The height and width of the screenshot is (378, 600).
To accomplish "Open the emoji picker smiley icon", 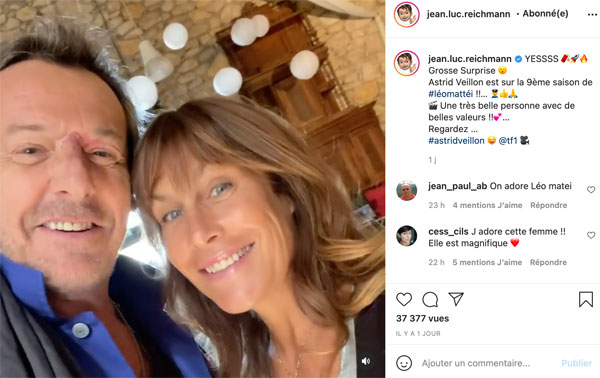I will 404,363.
